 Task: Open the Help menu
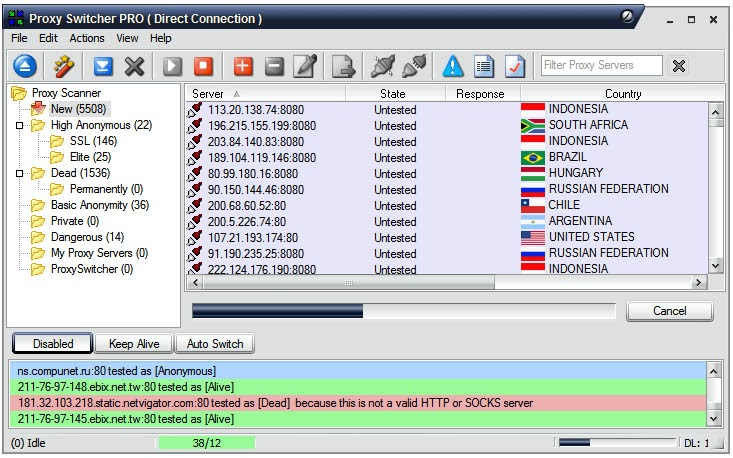[x=161, y=38]
